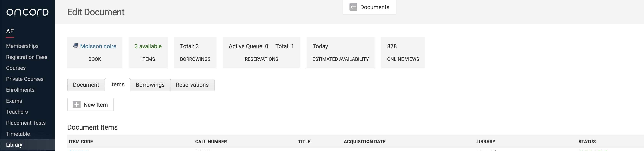Select Private Courses in the sidebar
The width and height of the screenshot is (644, 151).
click(x=25, y=79)
